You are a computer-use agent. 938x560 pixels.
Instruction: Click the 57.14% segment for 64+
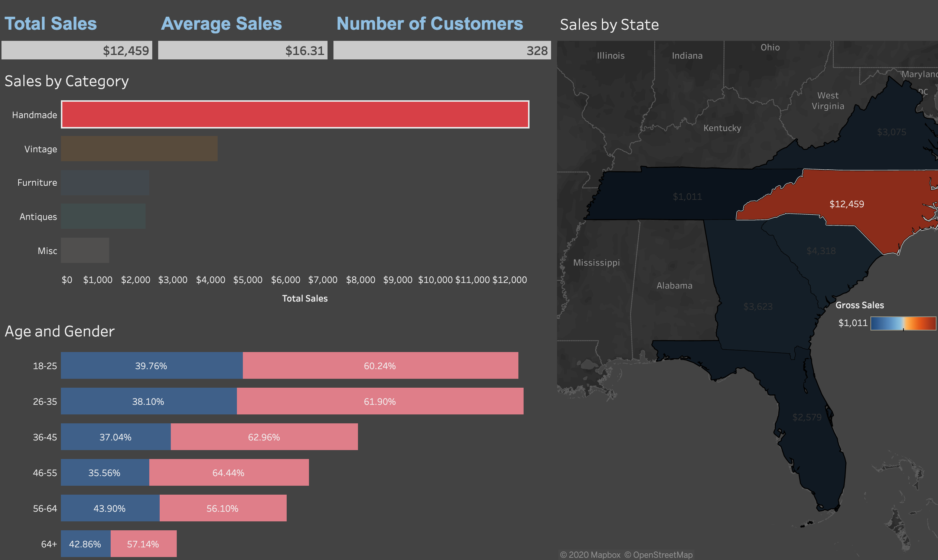coord(143,544)
